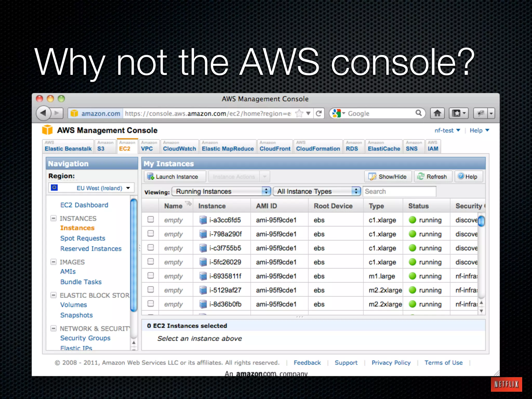Screen dimensions: 532x399
Task: Click the browser back arrow button
Action: tap(44, 113)
